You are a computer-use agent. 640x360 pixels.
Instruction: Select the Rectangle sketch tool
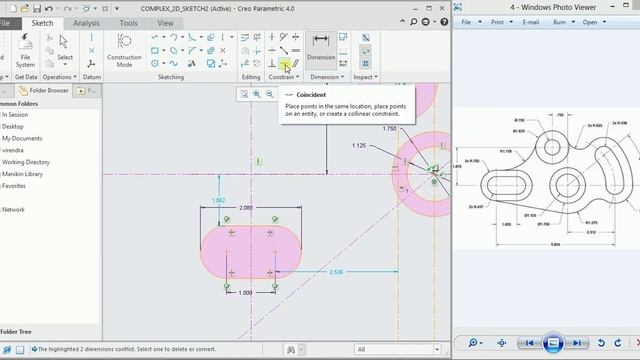coord(154,51)
